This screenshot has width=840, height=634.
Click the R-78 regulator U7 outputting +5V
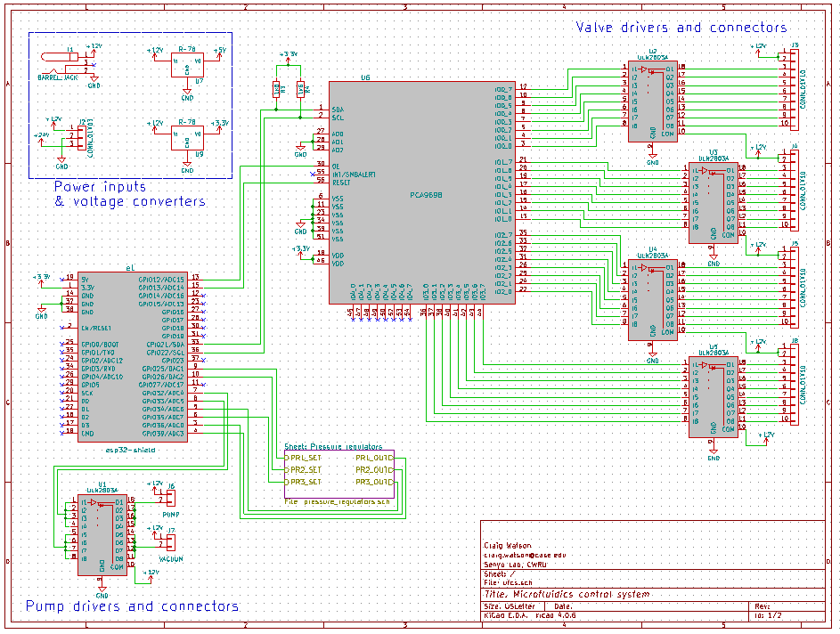point(187,61)
